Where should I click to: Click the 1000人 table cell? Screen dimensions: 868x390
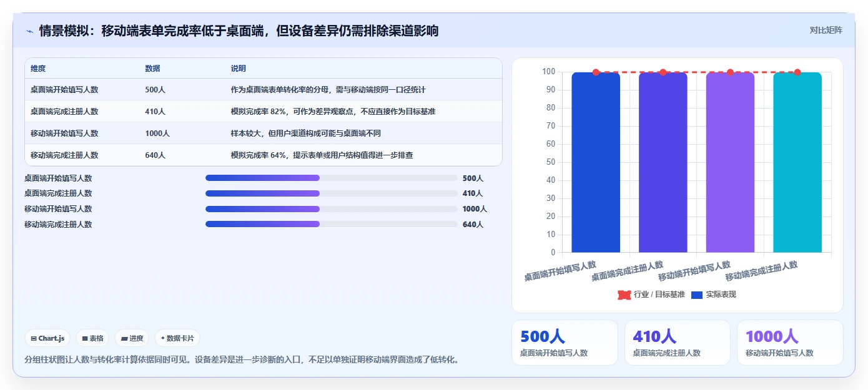coord(157,134)
